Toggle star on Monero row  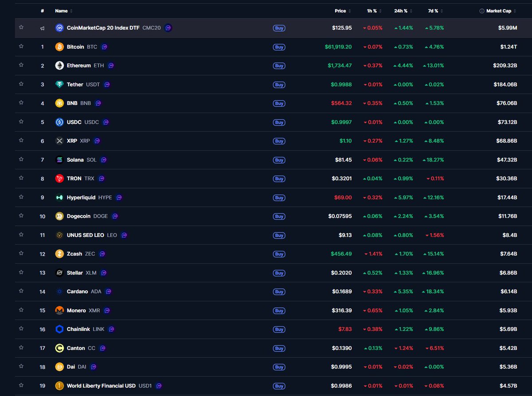[x=21, y=310]
